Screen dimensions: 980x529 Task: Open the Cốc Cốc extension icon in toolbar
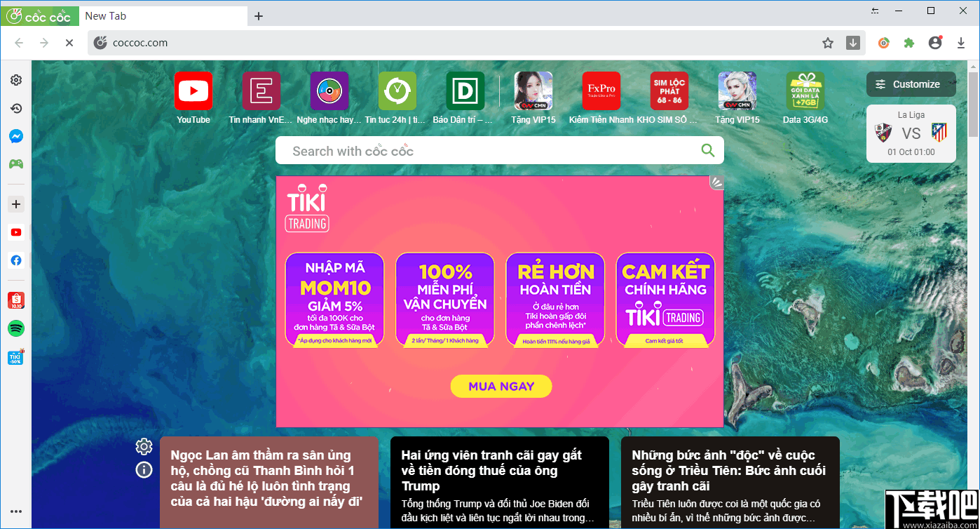coord(884,43)
